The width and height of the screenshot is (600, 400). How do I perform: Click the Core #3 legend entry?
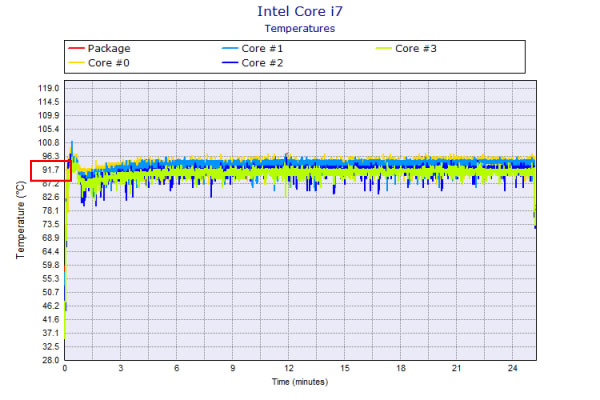click(x=406, y=49)
